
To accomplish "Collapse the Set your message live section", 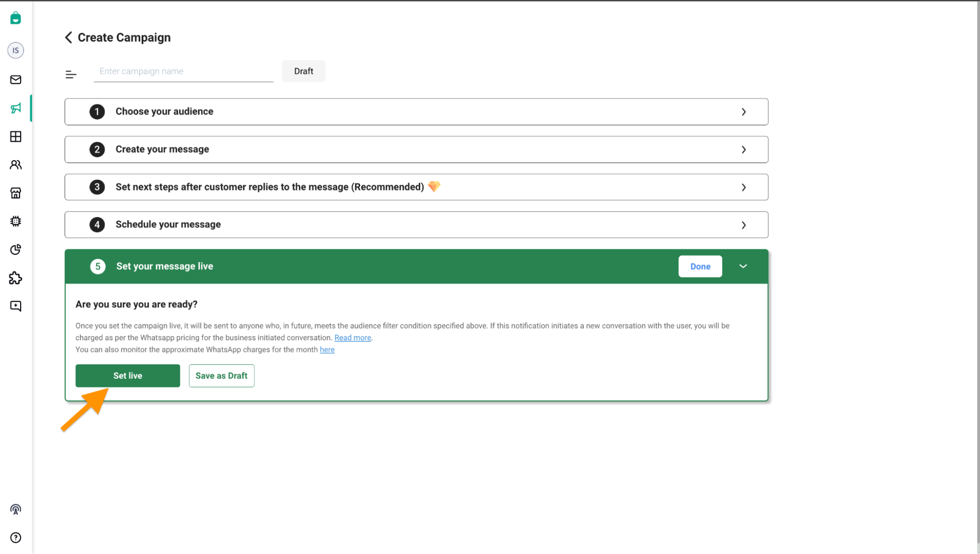I will 743,266.
